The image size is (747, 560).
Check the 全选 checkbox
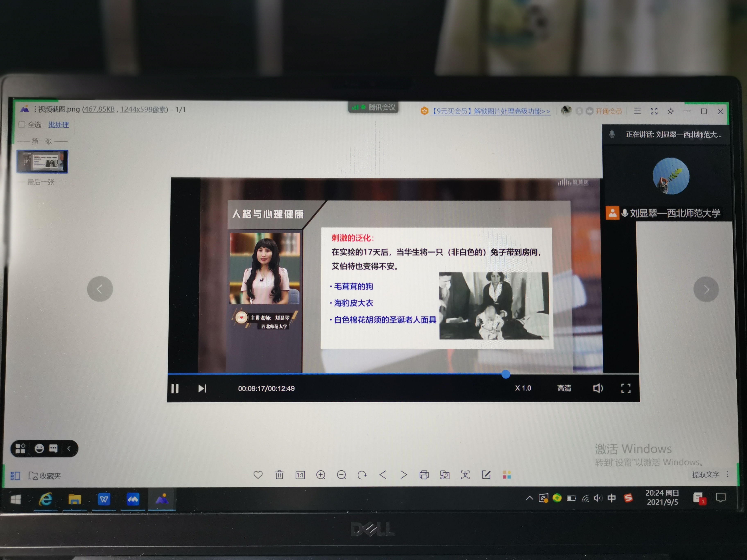(22, 125)
